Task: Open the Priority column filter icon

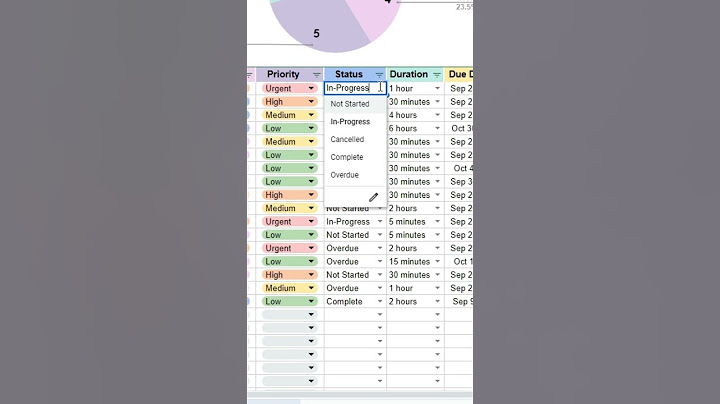Action: click(x=316, y=75)
